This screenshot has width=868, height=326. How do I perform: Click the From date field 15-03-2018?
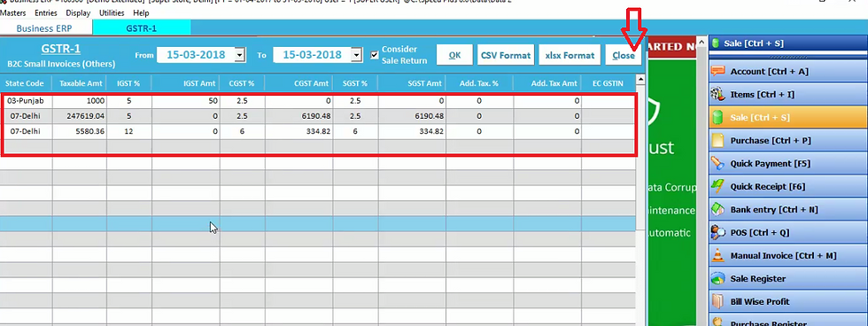tap(196, 55)
